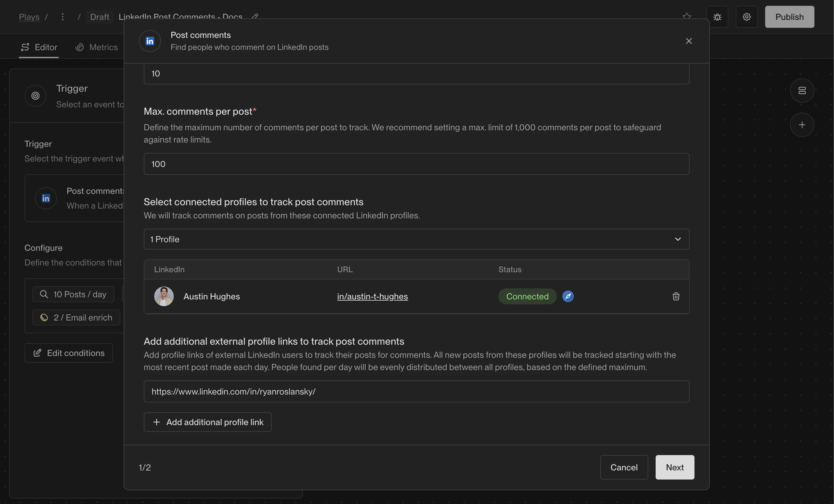Add additional profile link
This screenshot has width=834, height=504.
point(207,422)
